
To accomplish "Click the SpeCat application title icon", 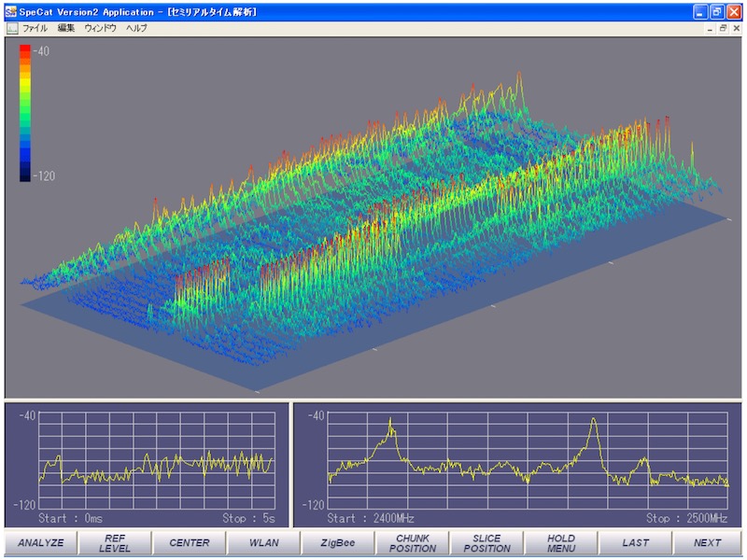I will [x=10, y=11].
